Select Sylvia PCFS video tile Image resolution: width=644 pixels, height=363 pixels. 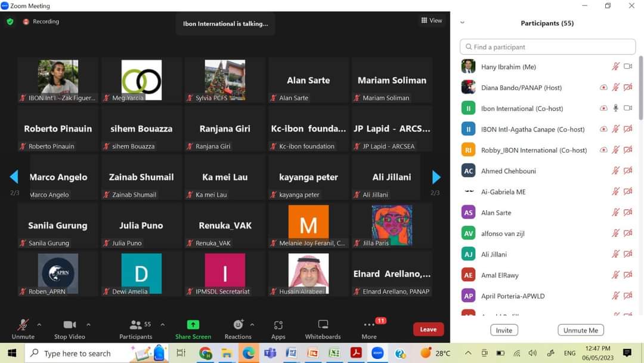click(225, 80)
